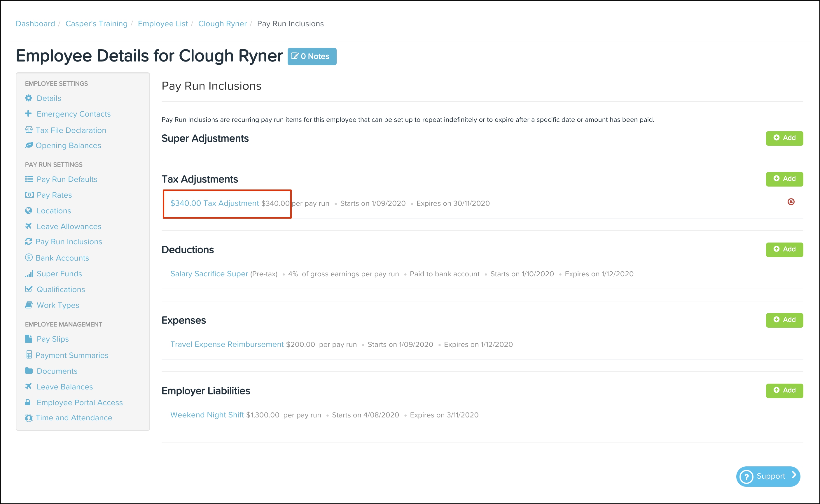Open the Salary Sacrifice Super deduction
Image resolution: width=820 pixels, height=504 pixels.
tap(209, 274)
